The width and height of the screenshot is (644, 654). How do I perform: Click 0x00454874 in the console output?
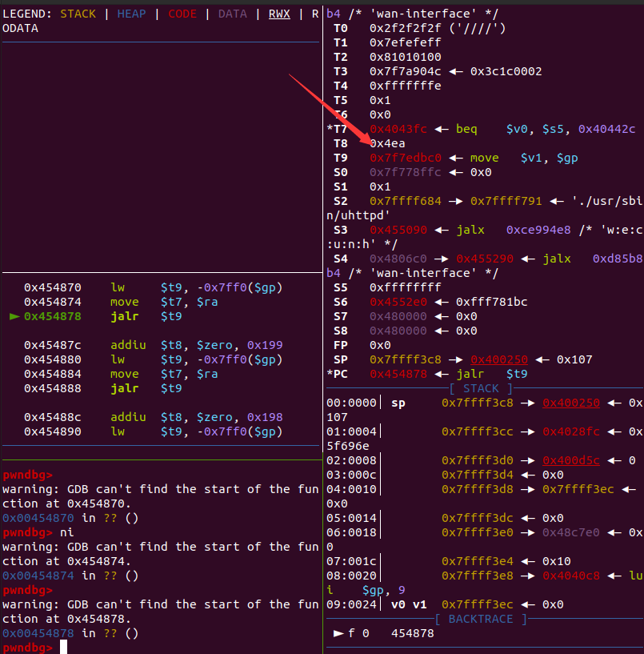click(x=38, y=576)
